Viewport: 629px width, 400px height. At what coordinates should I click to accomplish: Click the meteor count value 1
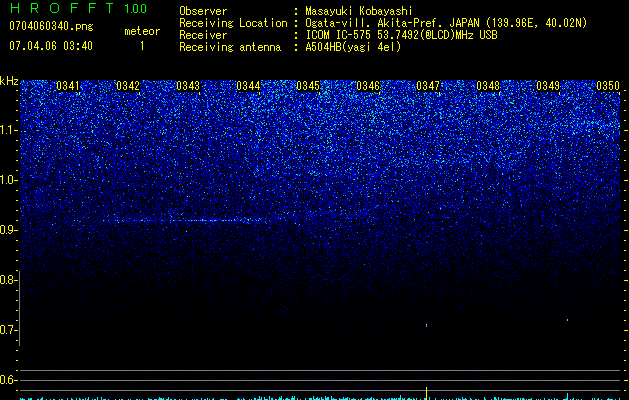coord(142,46)
